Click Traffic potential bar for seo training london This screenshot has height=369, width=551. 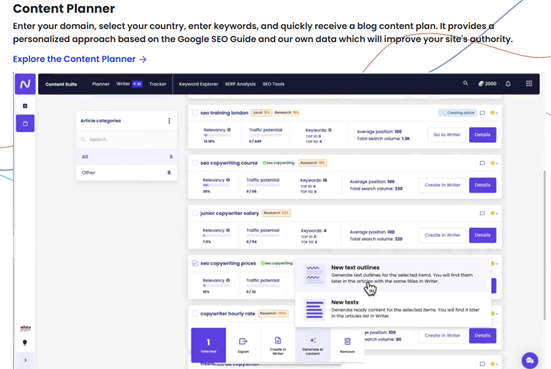[265, 135]
